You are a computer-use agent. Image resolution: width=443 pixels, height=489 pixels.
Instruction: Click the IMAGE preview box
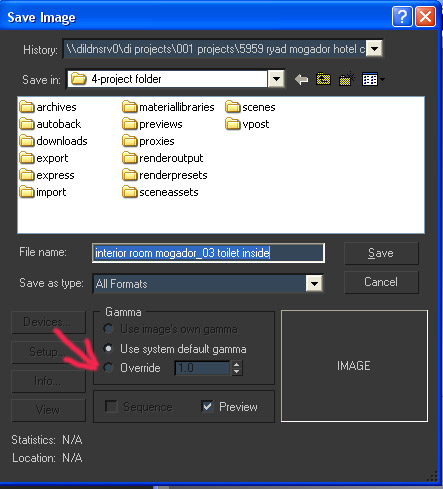pyautogui.click(x=354, y=366)
